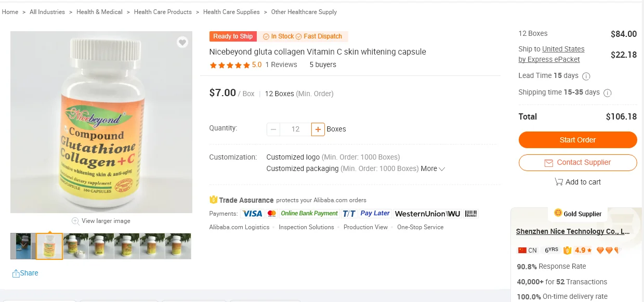Click the quantity input field showing 12
The image size is (644, 302).
295,129
